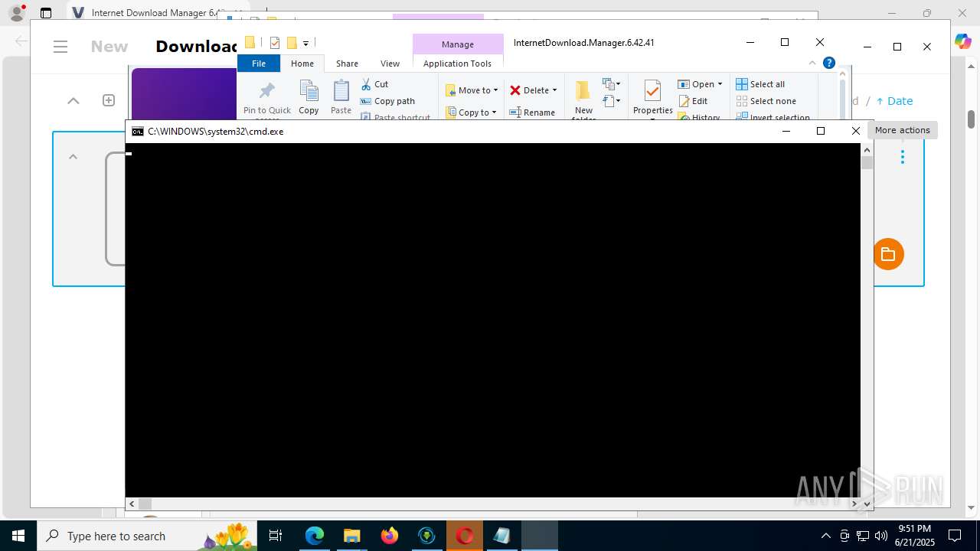Image resolution: width=980 pixels, height=551 pixels.
Task: Click cmd horizontal scrollbar left arrow
Action: point(132,504)
